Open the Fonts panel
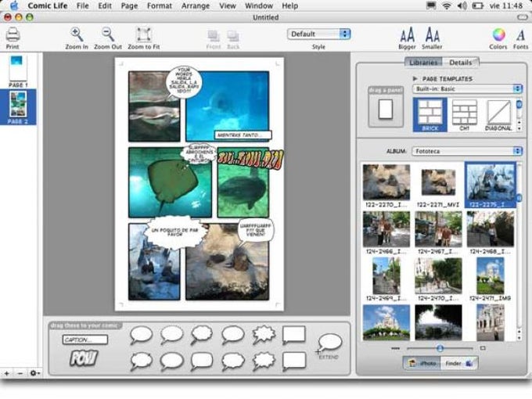The height and width of the screenshot is (399, 532). click(x=520, y=34)
